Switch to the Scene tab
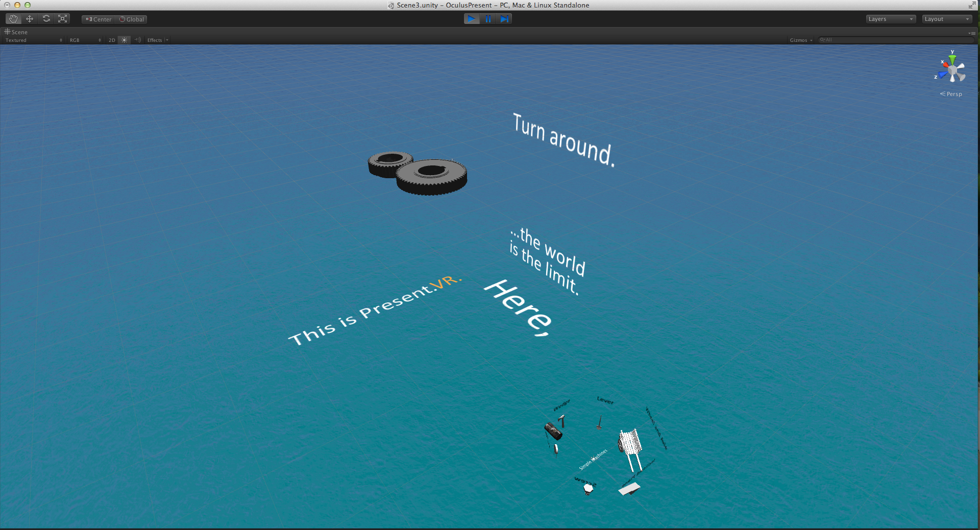Image resolution: width=980 pixels, height=530 pixels. pyautogui.click(x=16, y=32)
